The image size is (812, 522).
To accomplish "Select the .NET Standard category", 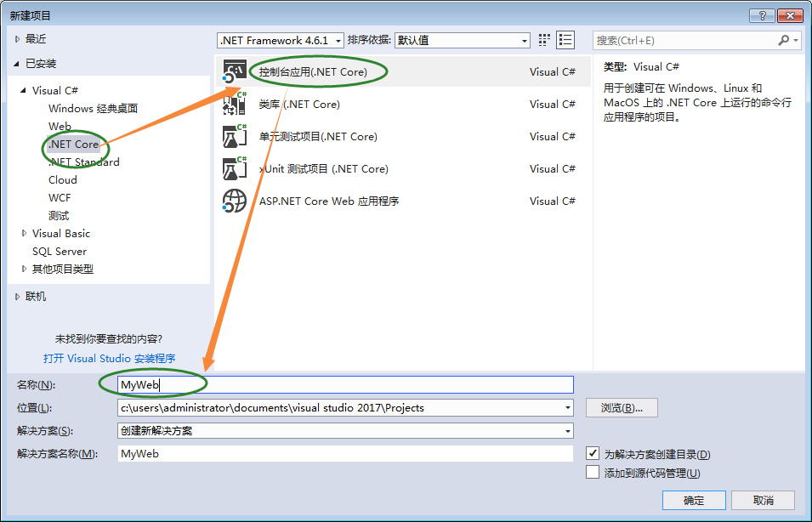I will [x=84, y=162].
